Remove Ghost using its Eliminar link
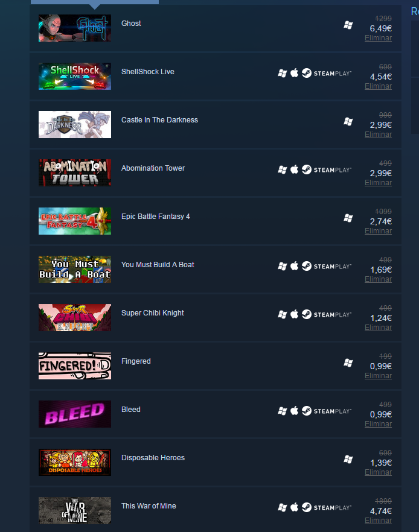419x532 pixels. [x=379, y=38]
